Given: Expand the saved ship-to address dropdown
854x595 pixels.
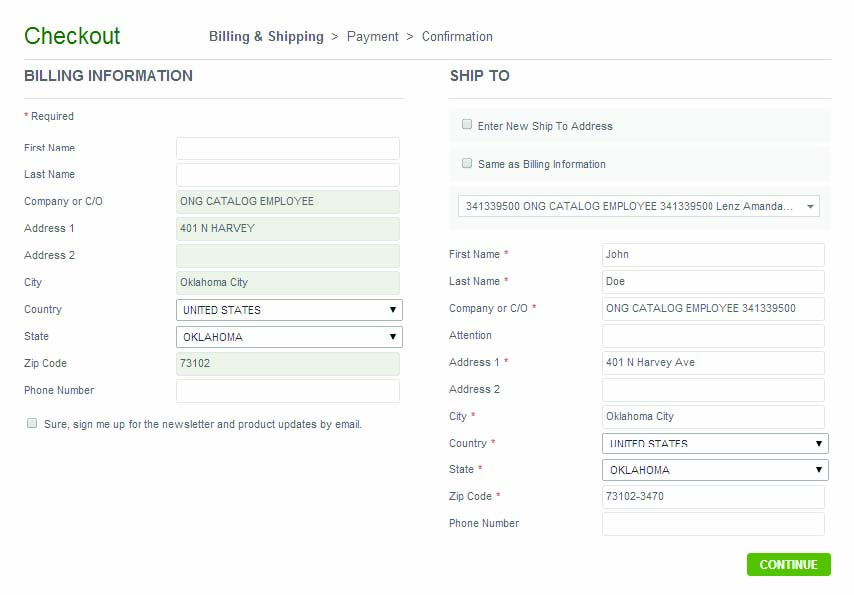Looking at the screenshot, I should pyautogui.click(x=639, y=206).
